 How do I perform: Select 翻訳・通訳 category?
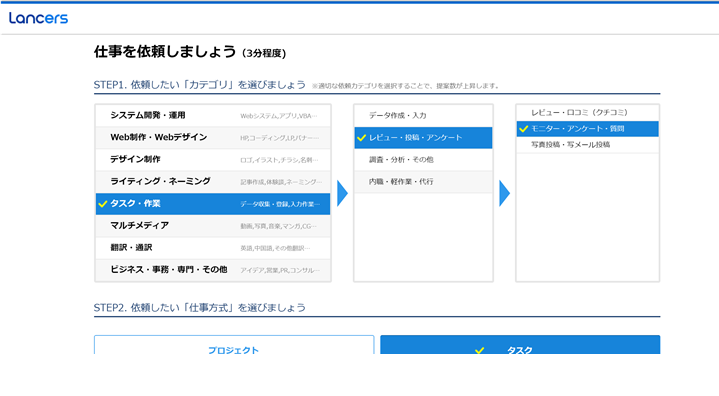point(213,248)
